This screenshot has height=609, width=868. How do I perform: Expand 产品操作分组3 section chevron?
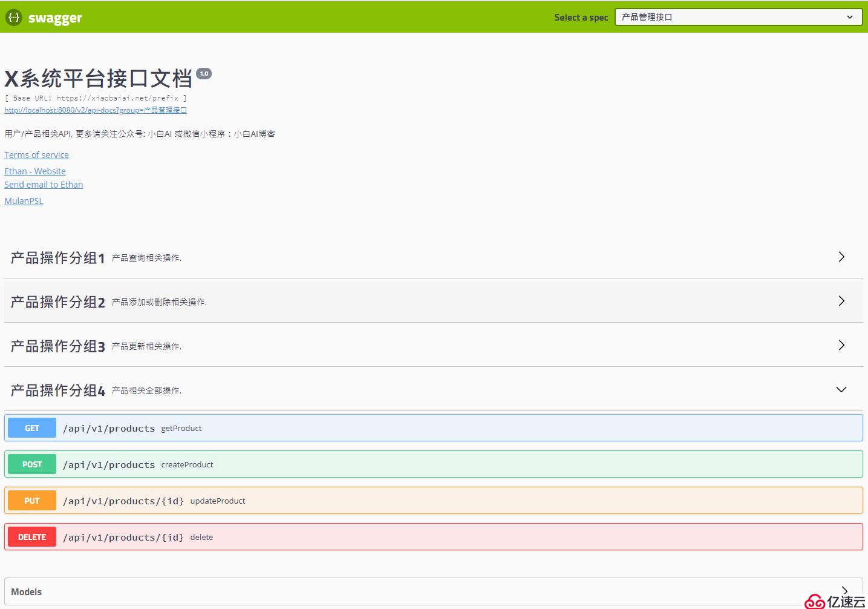841,345
